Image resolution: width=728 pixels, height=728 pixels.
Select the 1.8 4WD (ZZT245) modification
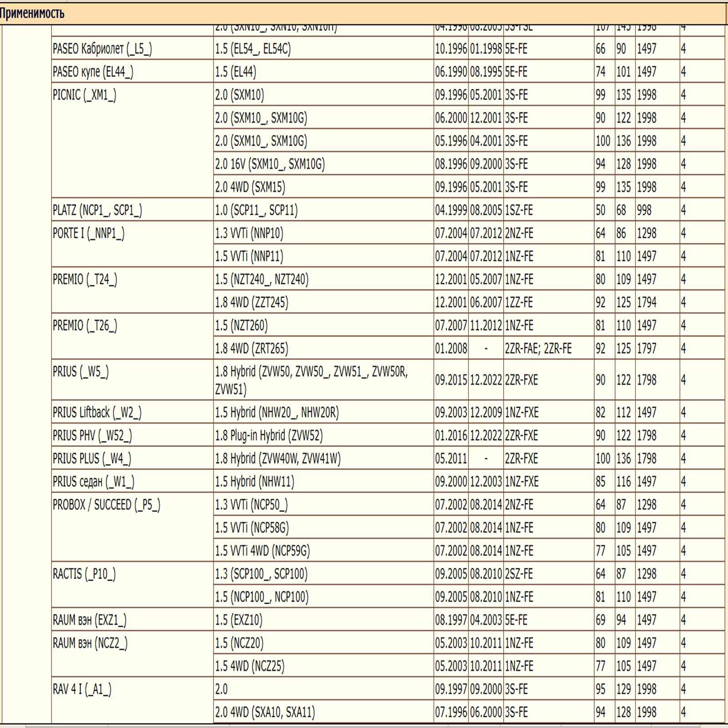point(252,303)
